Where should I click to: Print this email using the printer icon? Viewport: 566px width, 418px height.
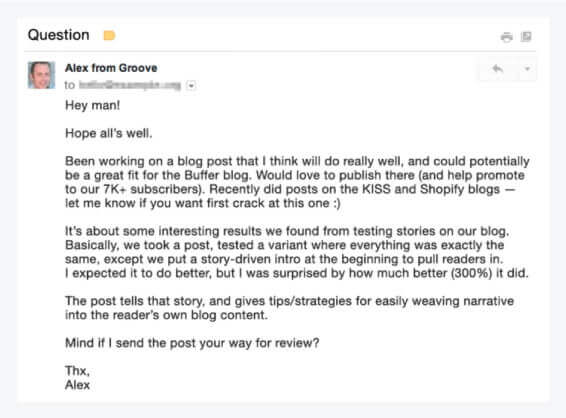pyautogui.click(x=506, y=36)
